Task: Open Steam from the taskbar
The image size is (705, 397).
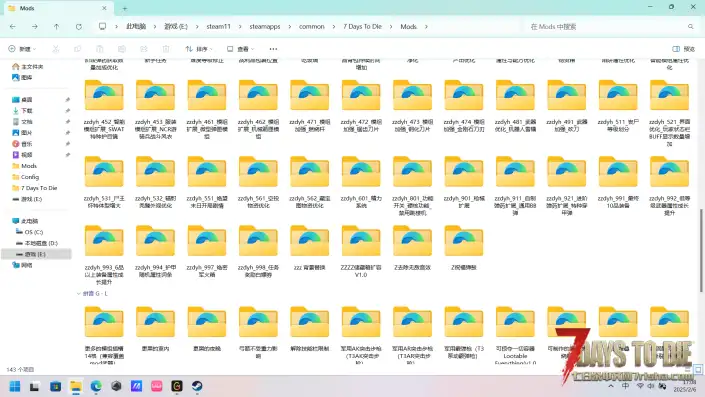Action: point(197,386)
